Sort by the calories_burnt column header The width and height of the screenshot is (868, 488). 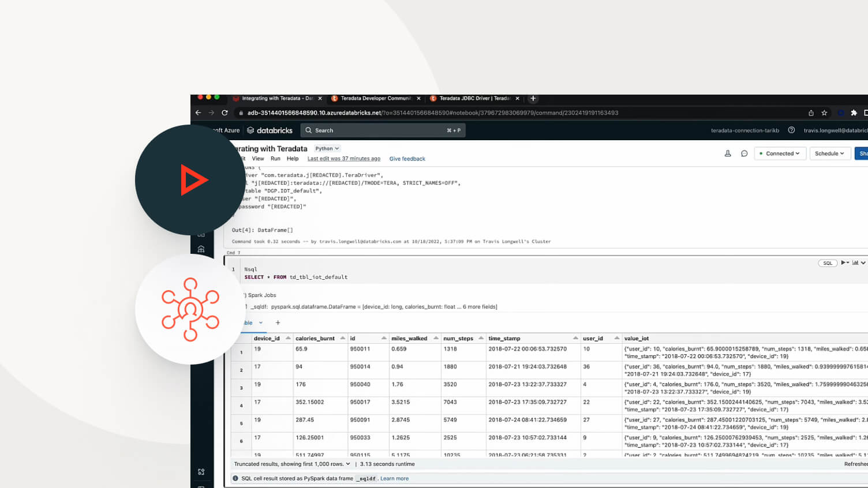click(x=315, y=339)
